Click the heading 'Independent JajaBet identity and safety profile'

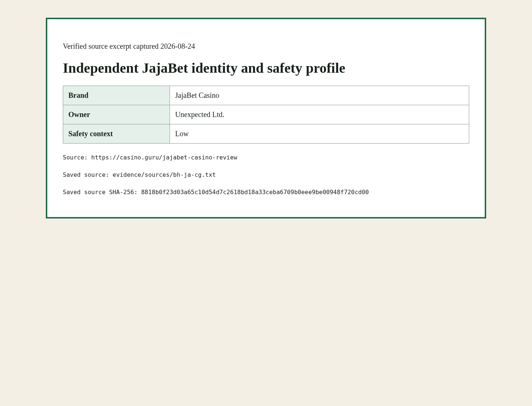204,68
